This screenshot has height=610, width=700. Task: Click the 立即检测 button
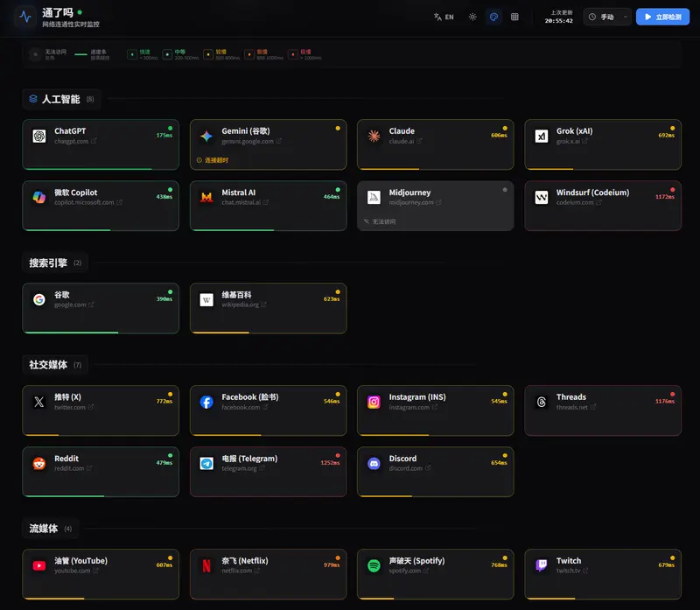pyautogui.click(x=662, y=17)
